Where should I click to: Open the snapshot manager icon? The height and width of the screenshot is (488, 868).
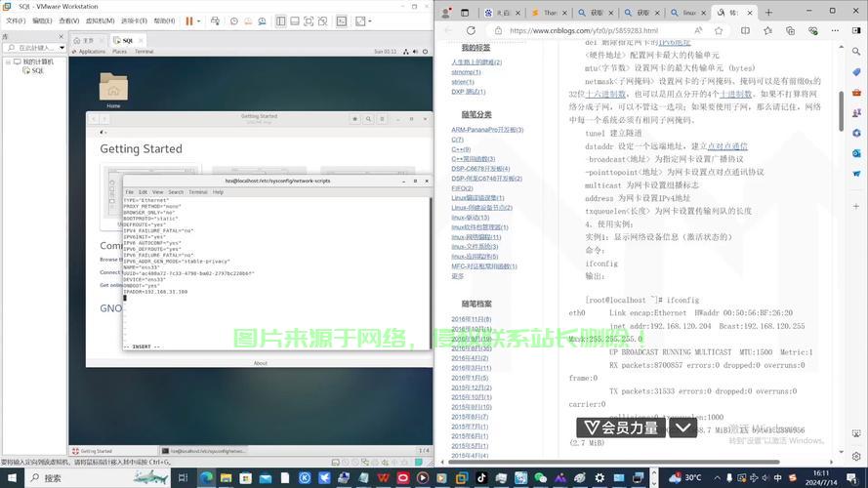262,21
